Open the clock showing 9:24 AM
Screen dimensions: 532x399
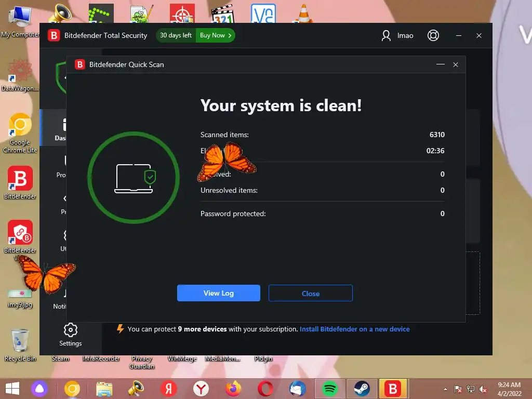click(x=509, y=389)
